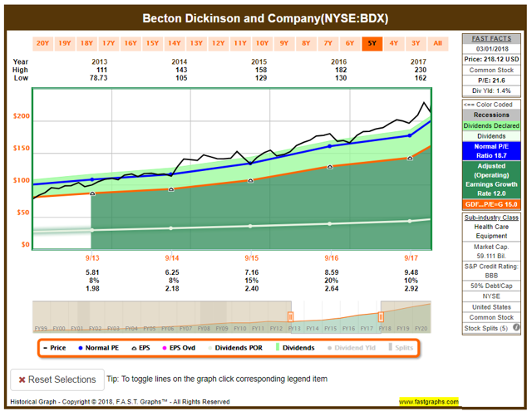Click the 9/13 date label
This screenshot has height=416, width=532.
pos(92,258)
